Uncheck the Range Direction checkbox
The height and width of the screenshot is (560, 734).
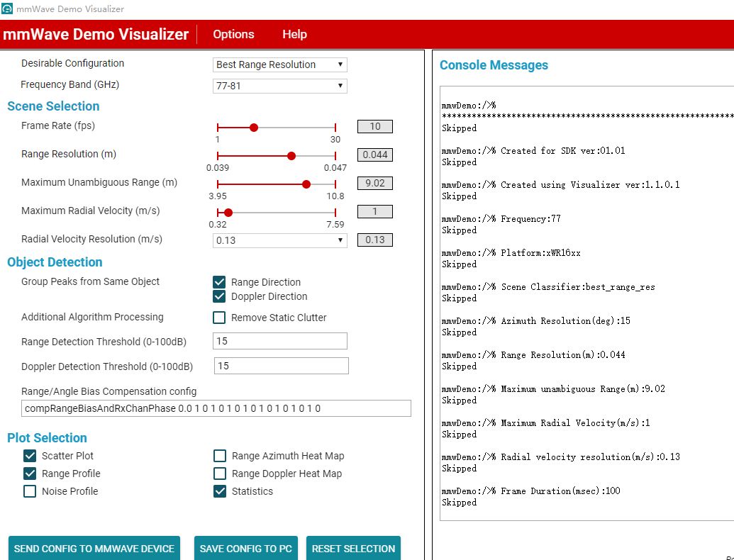click(219, 281)
